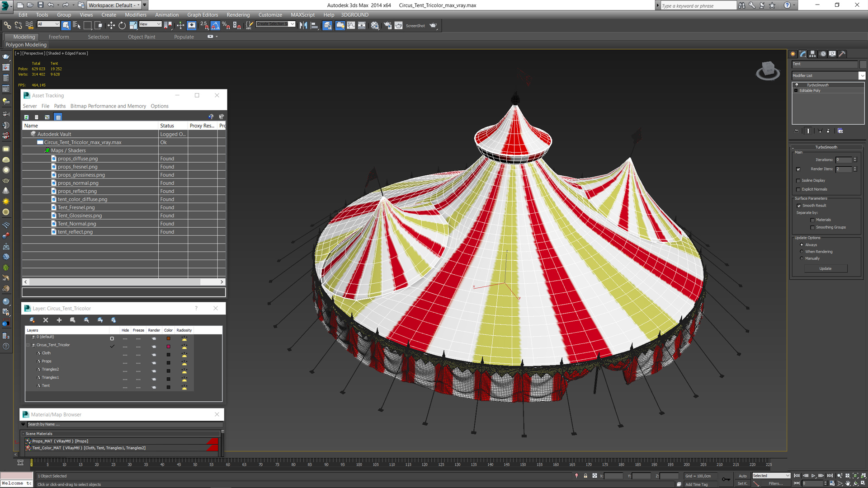Switch to Object Paint ribbon tab
Viewport: 868px width, 488px height.
coord(142,37)
